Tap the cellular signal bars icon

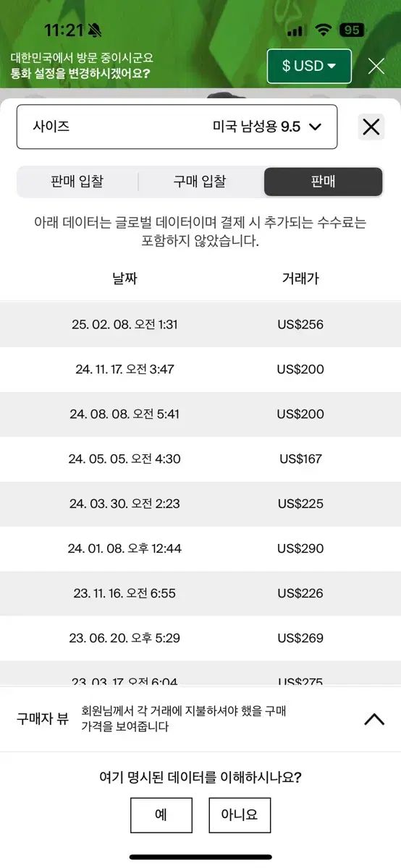[x=295, y=31]
